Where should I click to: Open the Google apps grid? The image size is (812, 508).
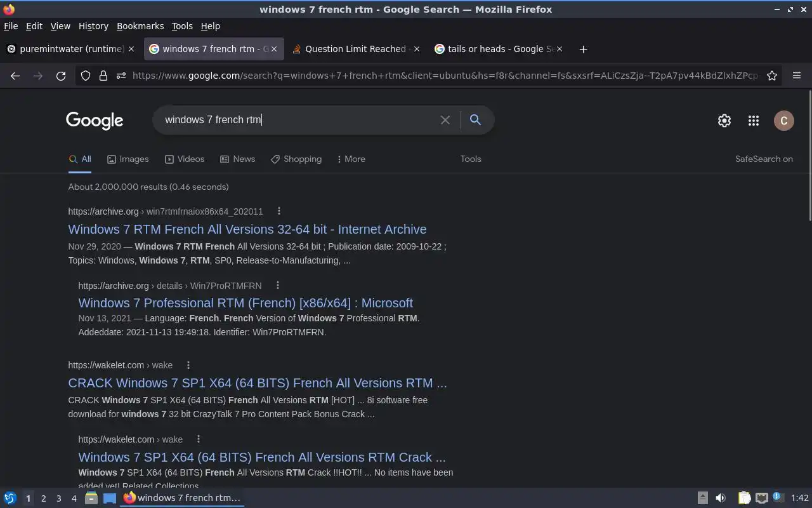(x=754, y=121)
